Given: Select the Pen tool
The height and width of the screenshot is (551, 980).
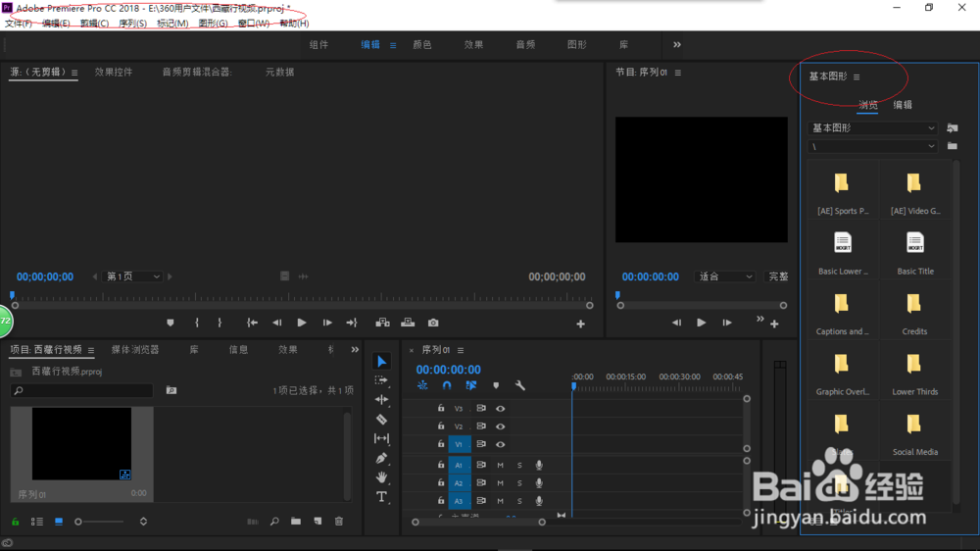Looking at the screenshot, I should tap(381, 458).
